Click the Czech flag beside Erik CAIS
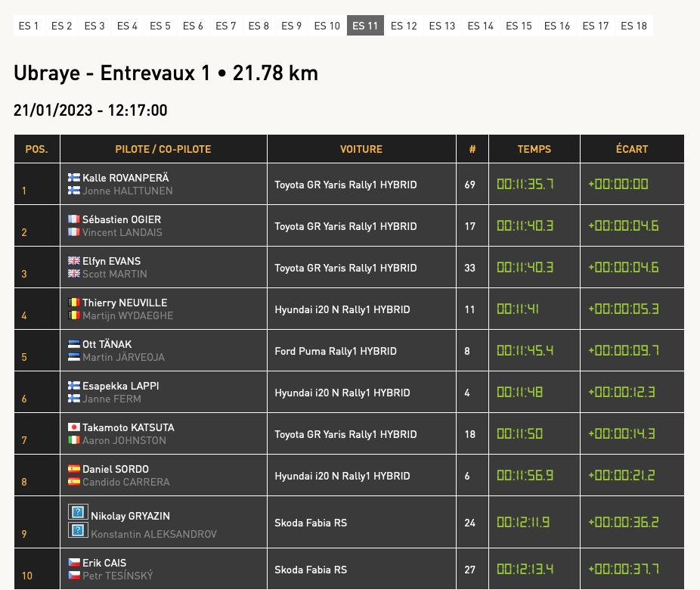This screenshot has height=590, width=700. 74,562
